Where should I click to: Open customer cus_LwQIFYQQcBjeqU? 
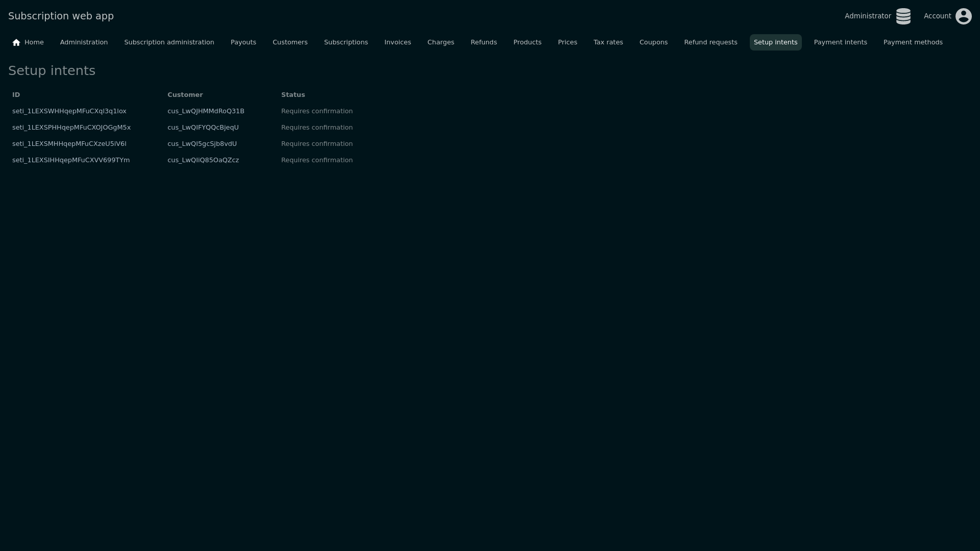(x=203, y=128)
